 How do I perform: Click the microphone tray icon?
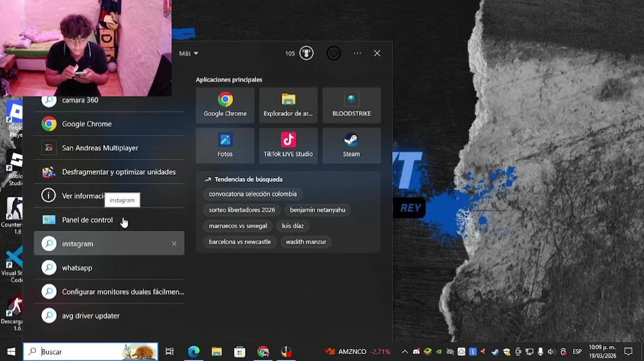[541, 351]
